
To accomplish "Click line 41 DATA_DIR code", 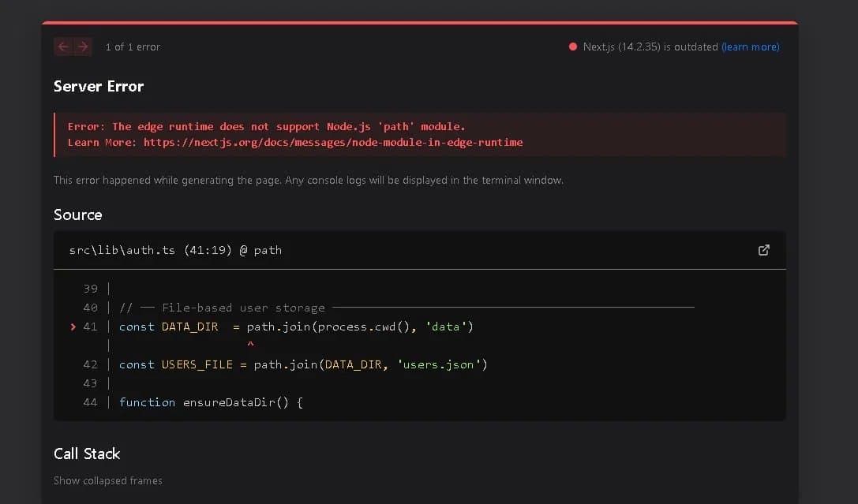I will [x=296, y=327].
